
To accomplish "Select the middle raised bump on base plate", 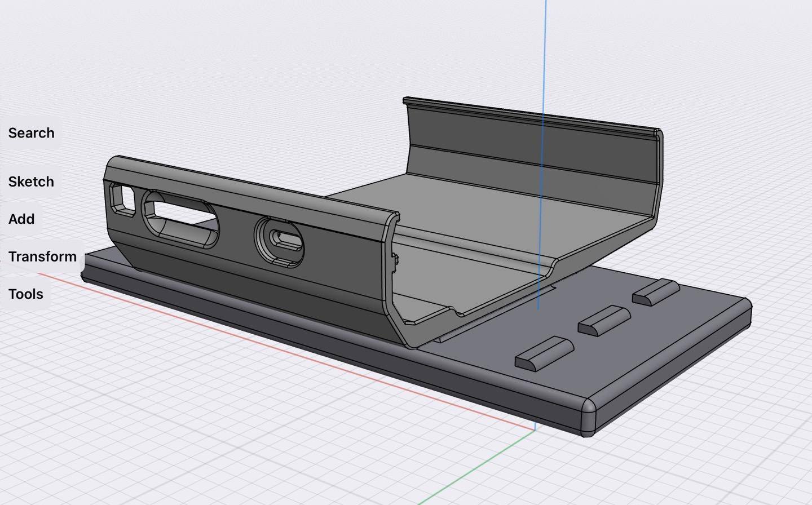I will tap(603, 320).
